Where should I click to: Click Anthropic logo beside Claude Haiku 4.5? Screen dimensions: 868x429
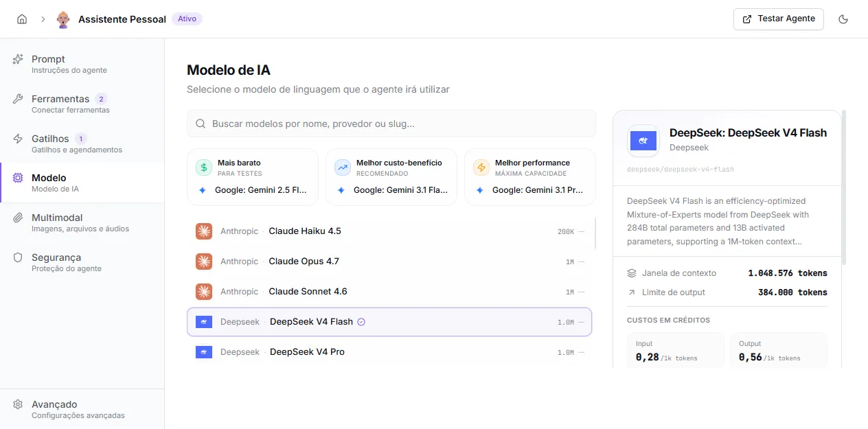pyautogui.click(x=204, y=231)
